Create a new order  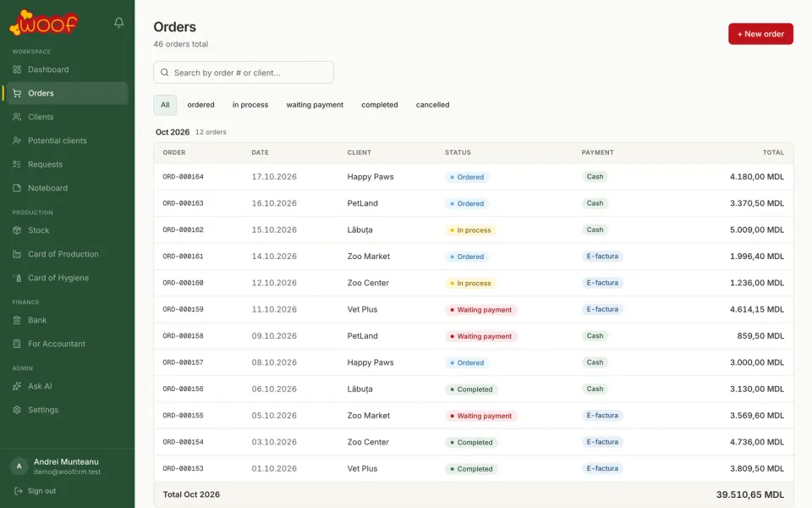(760, 34)
